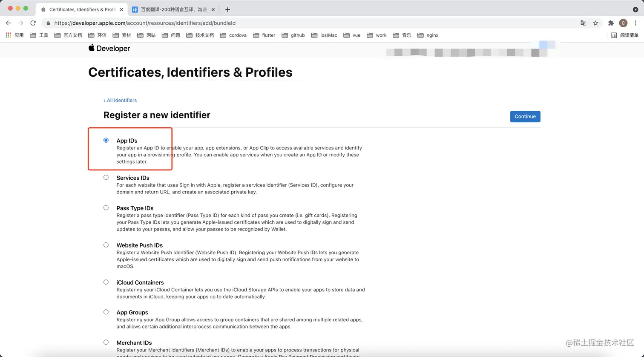Image resolution: width=644 pixels, height=357 pixels.
Task: Select the Merchant IDs radio button
Action: tap(106, 342)
